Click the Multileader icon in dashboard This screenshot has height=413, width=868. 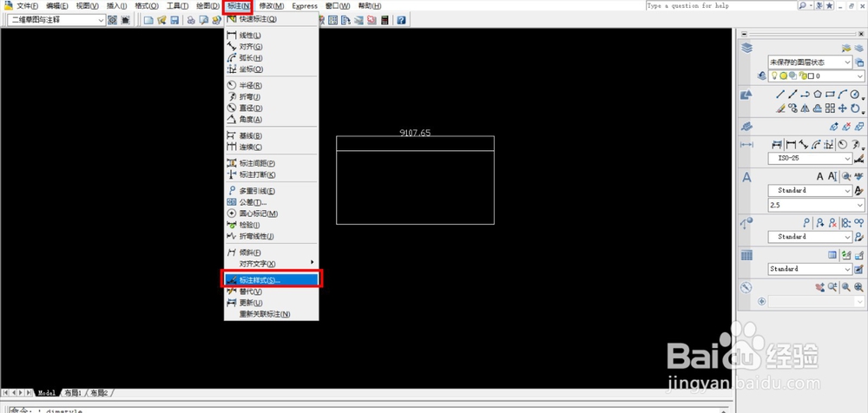pyautogui.click(x=806, y=223)
